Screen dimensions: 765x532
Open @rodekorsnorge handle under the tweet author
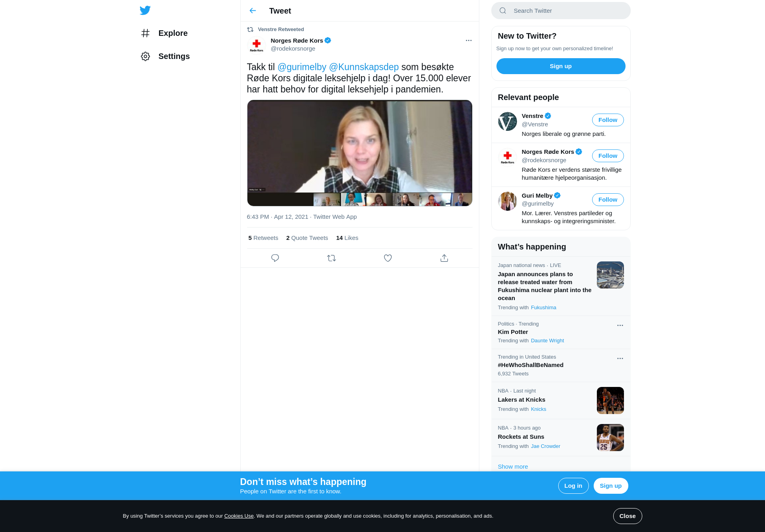pyautogui.click(x=293, y=49)
